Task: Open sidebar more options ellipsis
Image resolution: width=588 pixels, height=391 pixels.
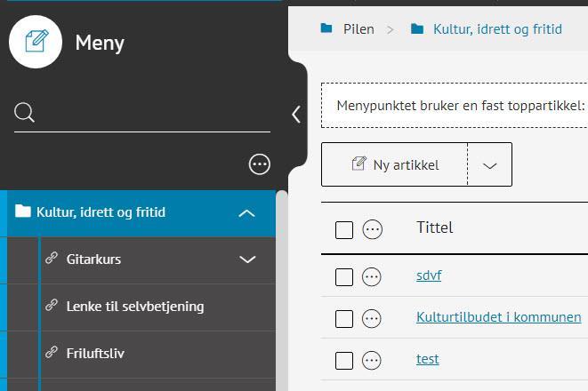Action: pyautogui.click(x=260, y=164)
